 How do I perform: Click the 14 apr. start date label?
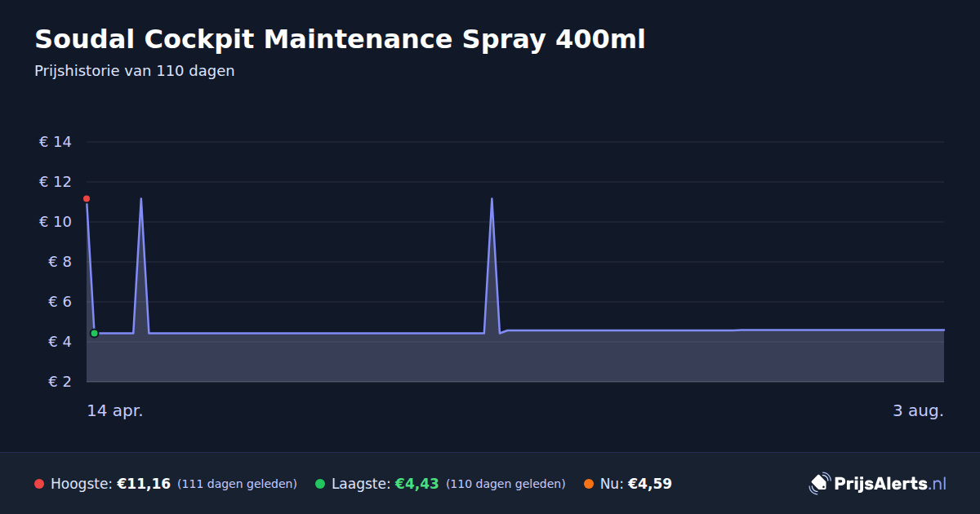pos(115,410)
